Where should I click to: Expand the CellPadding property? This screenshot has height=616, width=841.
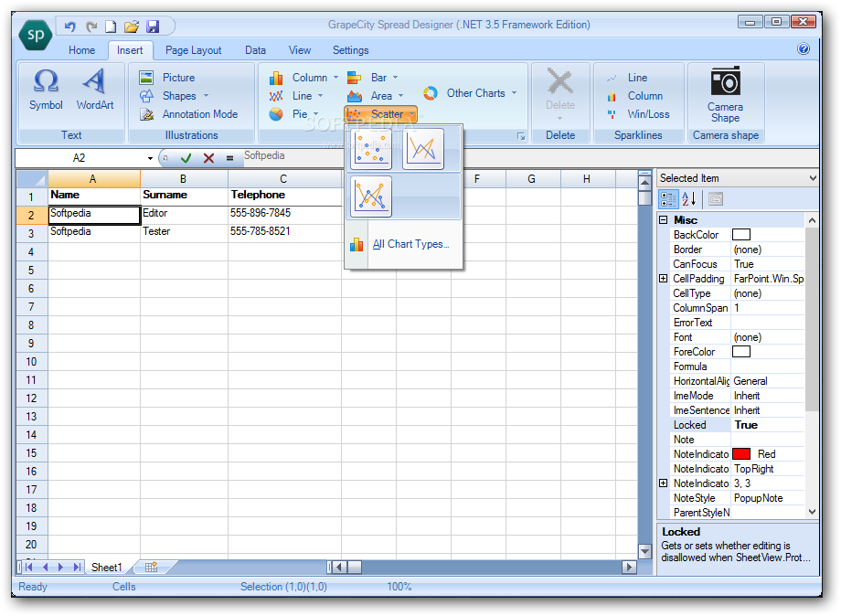tap(664, 279)
